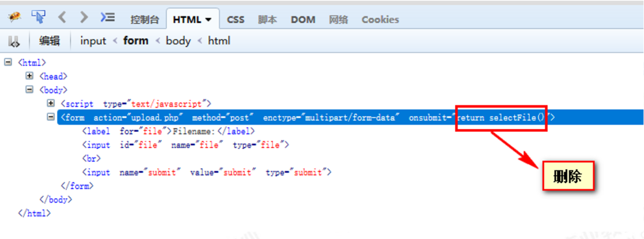Collapse the body node
This screenshot has width=644, height=239.
pos(29,90)
